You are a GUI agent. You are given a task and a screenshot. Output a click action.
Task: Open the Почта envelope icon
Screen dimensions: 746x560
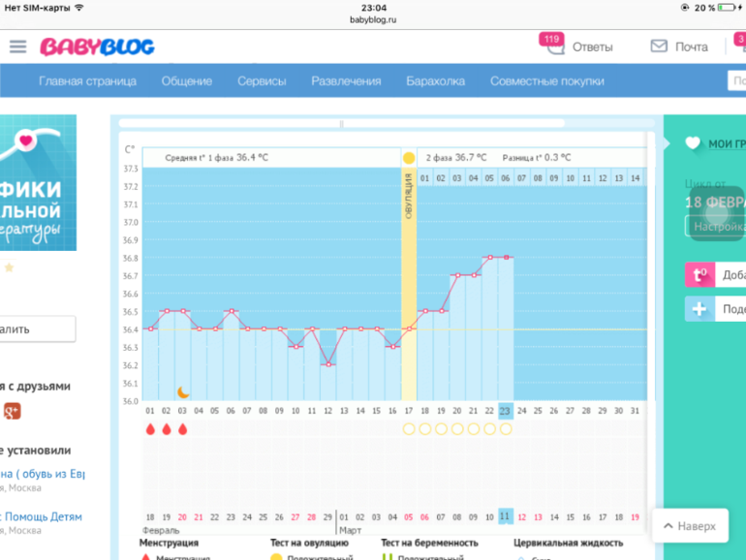659,47
